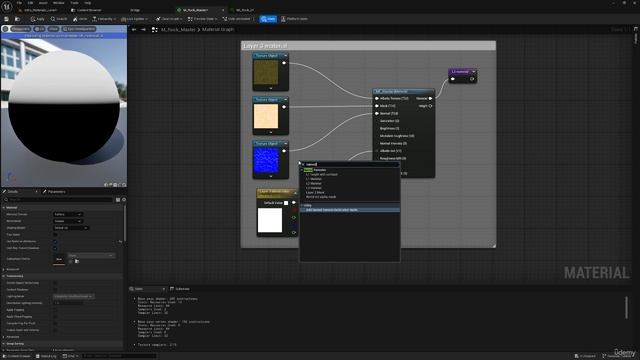This screenshot has width=640, height=360.
Task: Open the preview viewport options menu icon
Action: (5, 29)
